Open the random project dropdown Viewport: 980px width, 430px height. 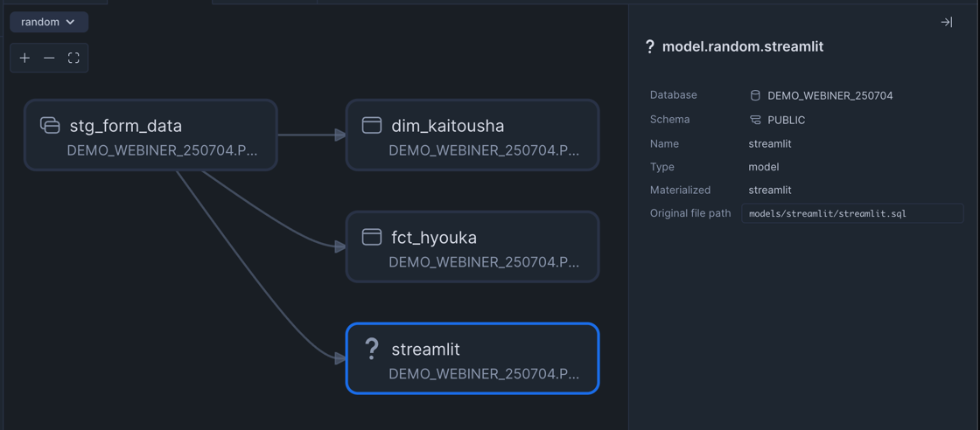click(49, 22)
